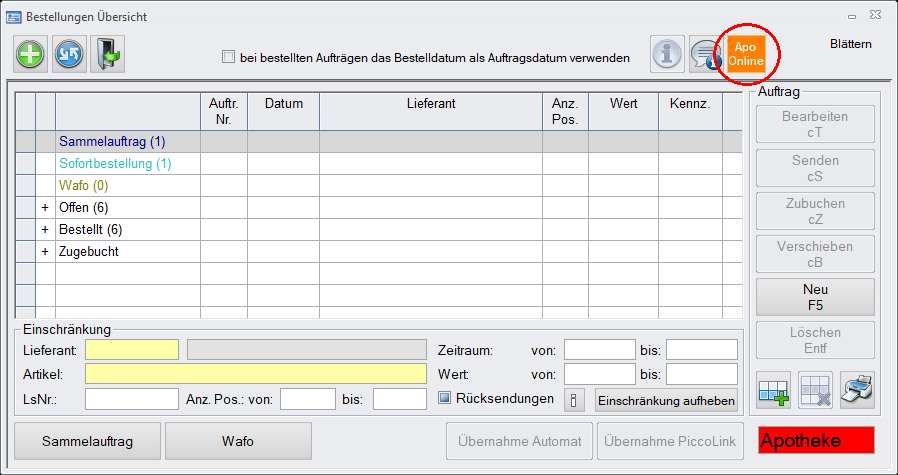
Task: Open the info icon in the toolbar
Action: click(x=667, y=54)
